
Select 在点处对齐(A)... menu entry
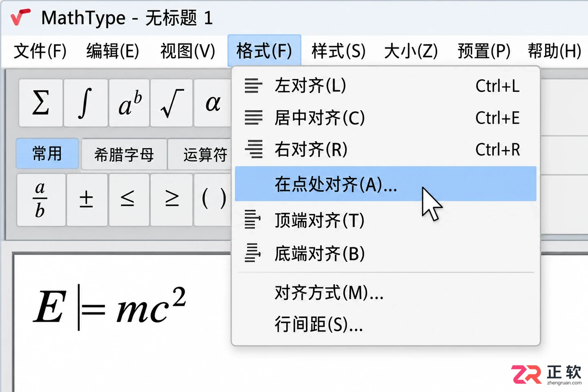tap(385, 184)
